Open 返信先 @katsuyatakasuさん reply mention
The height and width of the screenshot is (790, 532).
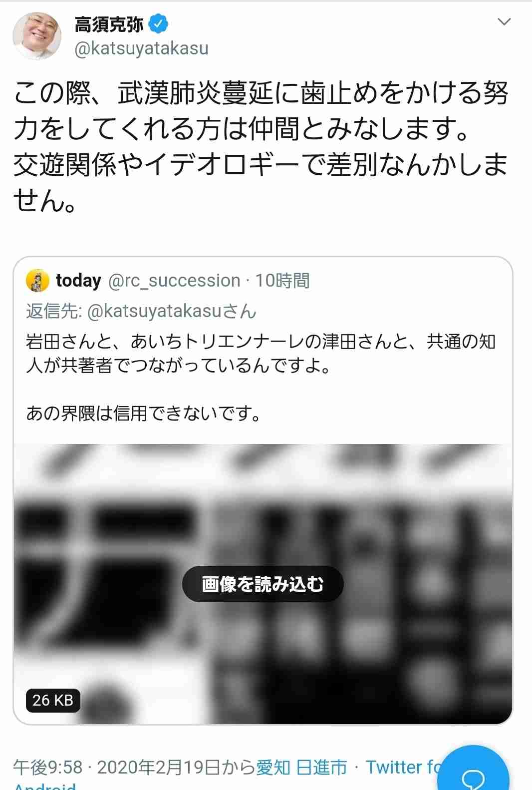pos(141,311)
